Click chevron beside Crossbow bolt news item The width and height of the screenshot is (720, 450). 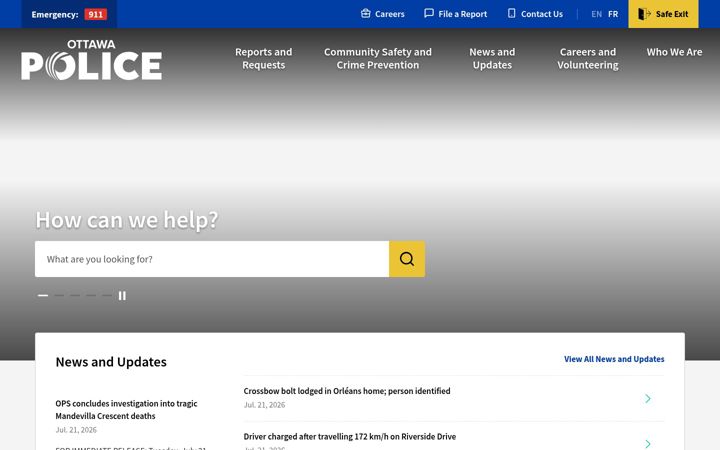click(647, 399)
